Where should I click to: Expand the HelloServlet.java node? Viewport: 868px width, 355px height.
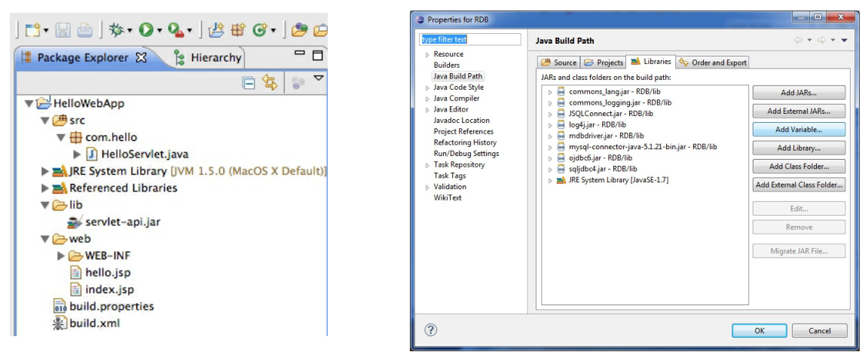78,154
